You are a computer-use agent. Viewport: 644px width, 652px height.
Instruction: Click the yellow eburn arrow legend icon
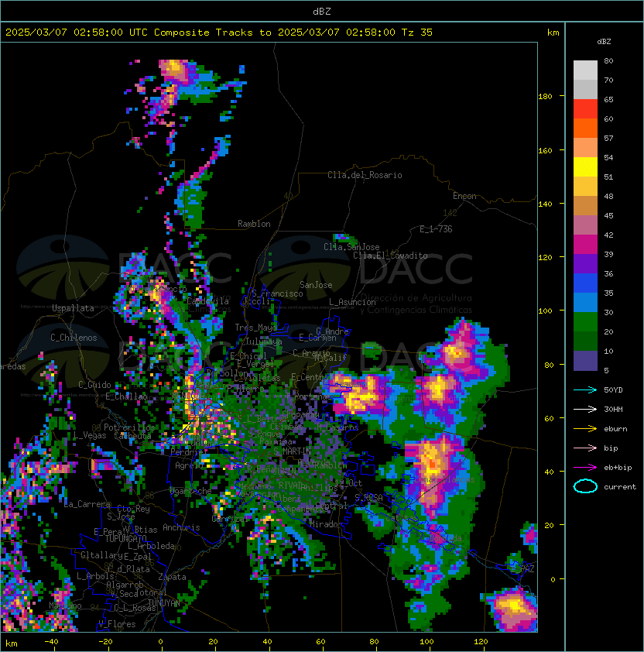[x=585, y=429]
